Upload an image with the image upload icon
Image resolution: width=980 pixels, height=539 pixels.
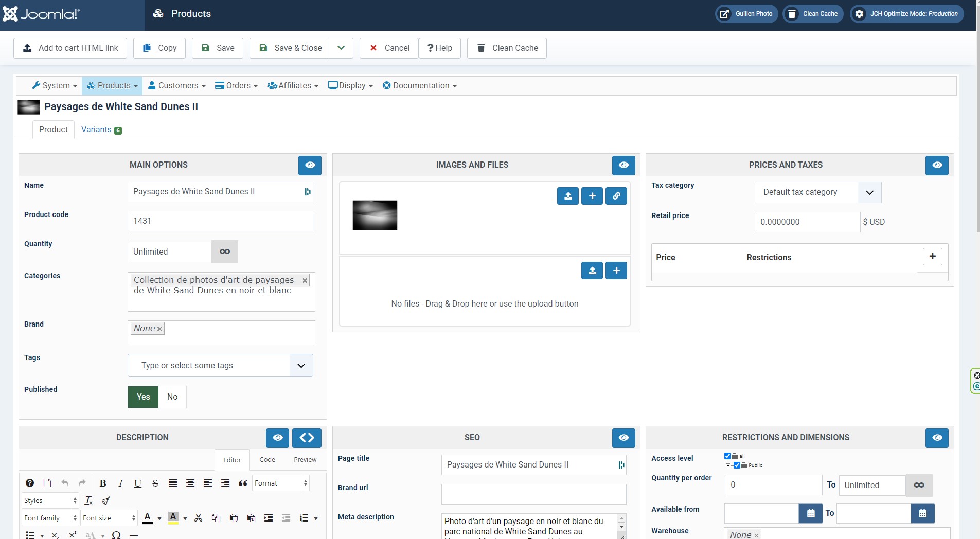pos(568,196)
